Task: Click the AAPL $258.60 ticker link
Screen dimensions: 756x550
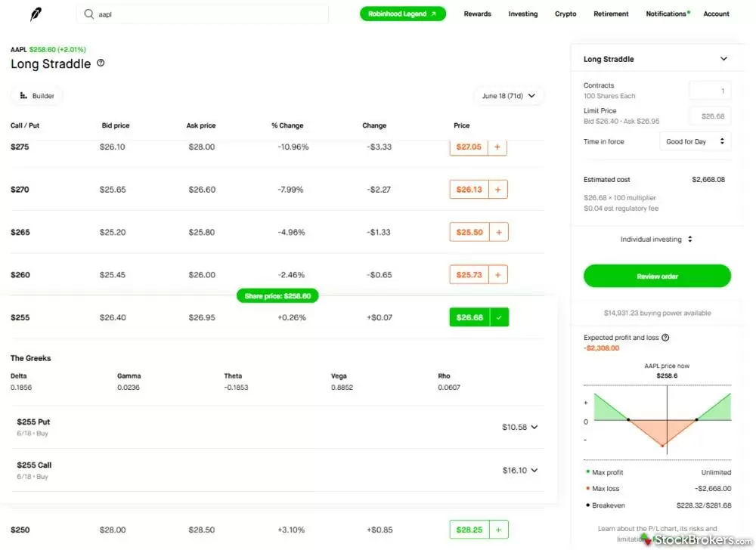Action: tap(48, 49)
